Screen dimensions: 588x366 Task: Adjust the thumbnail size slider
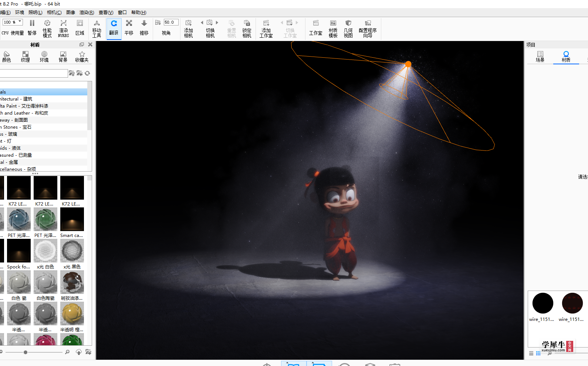point(26,352)
